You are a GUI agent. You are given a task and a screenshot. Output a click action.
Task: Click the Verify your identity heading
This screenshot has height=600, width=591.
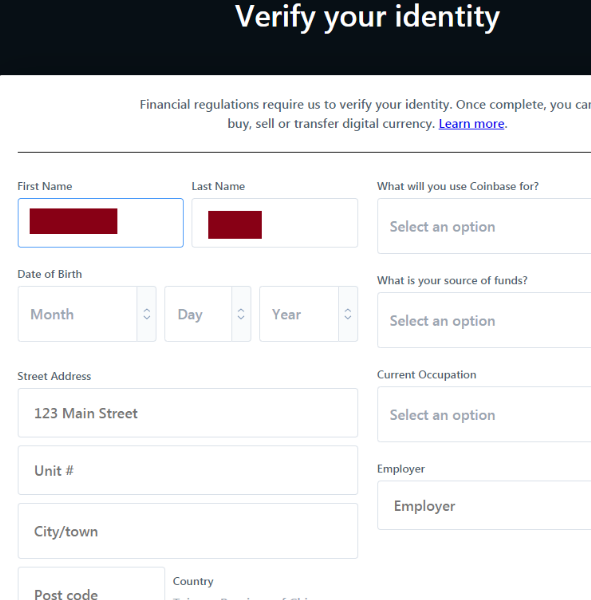tap(367, 17)
